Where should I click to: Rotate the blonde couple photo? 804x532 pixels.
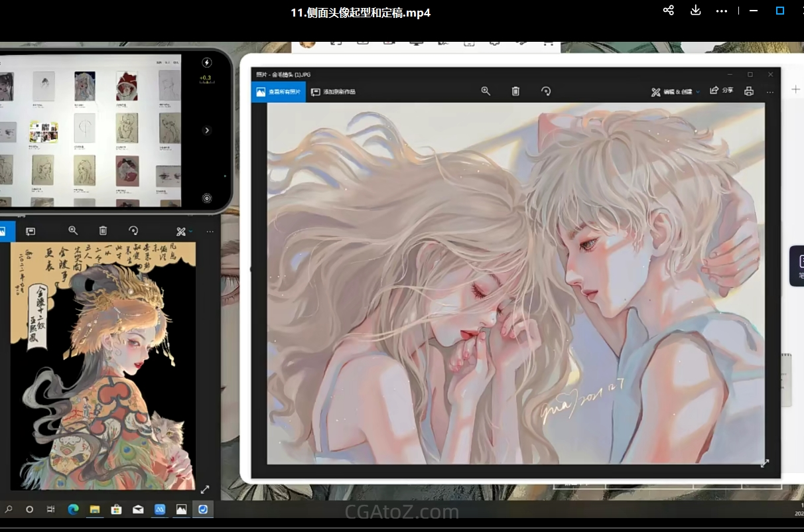546,92
